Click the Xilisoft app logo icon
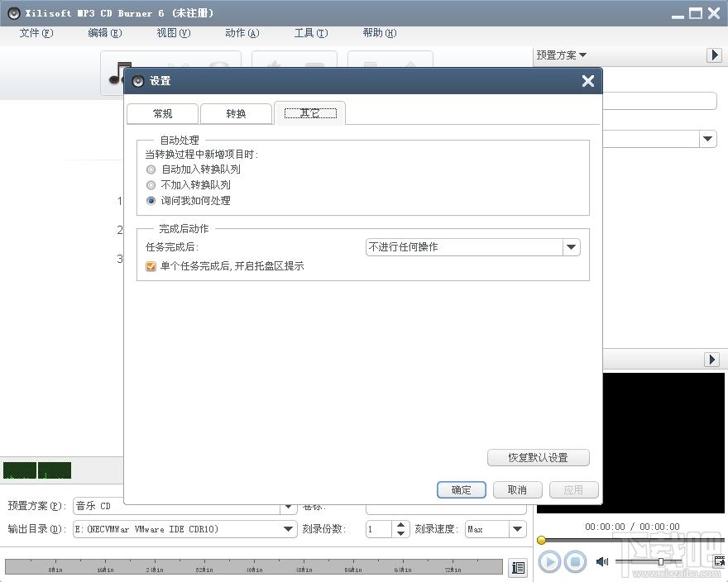 coord(14,13)
